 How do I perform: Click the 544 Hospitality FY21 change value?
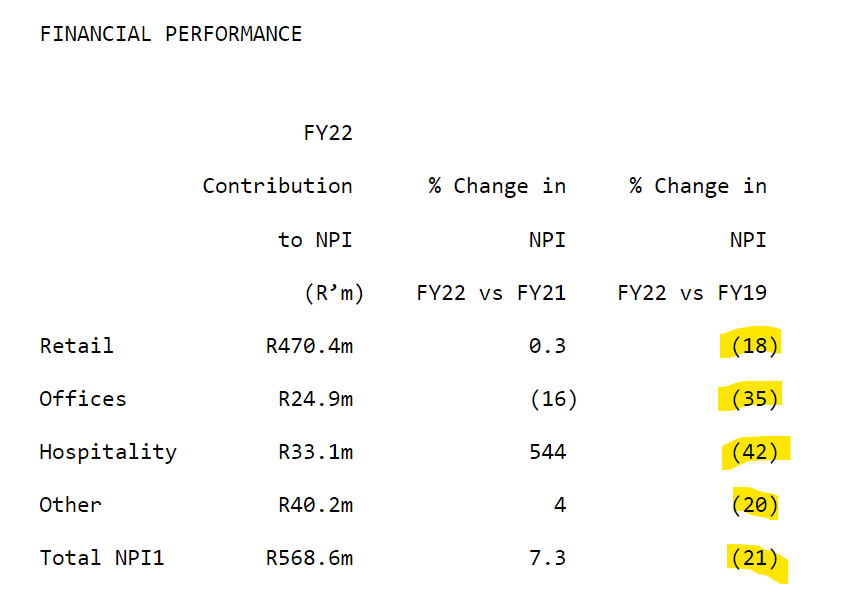[548, 452]
